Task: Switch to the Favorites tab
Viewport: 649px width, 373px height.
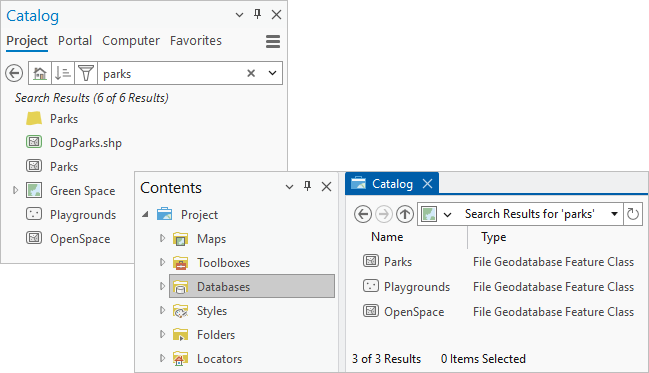Action: (x=196, y=41)
